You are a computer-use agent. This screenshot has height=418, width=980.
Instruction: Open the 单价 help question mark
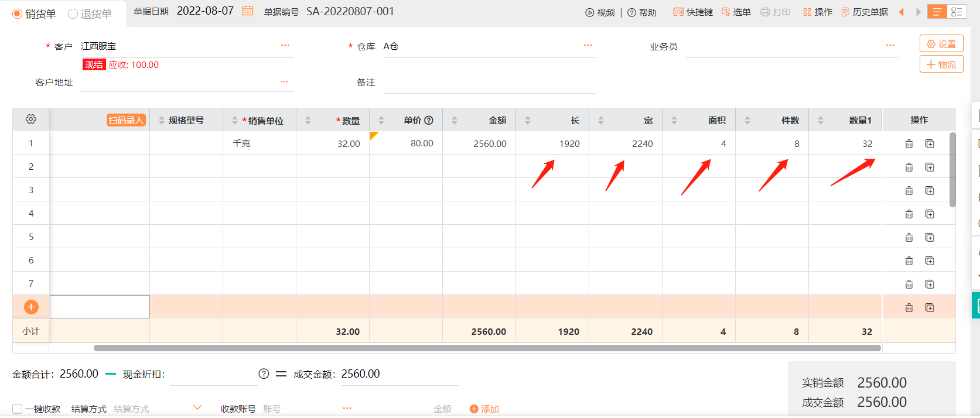[429, 121]
